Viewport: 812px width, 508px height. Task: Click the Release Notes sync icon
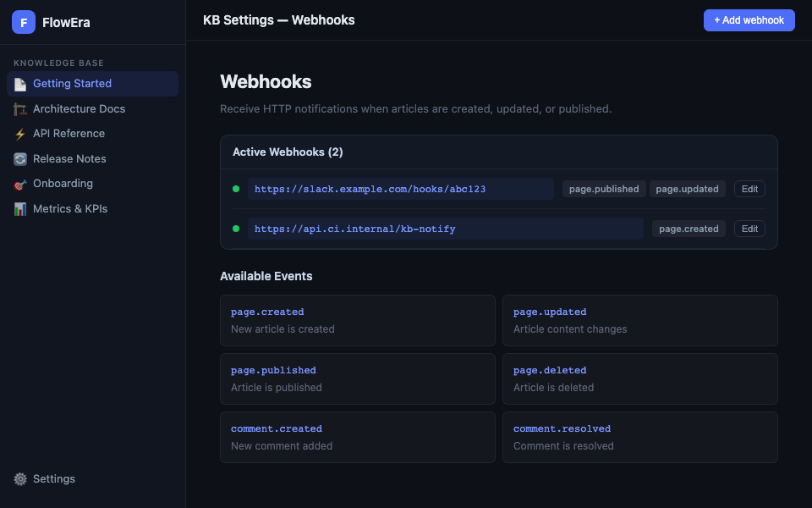click(20, 159)
